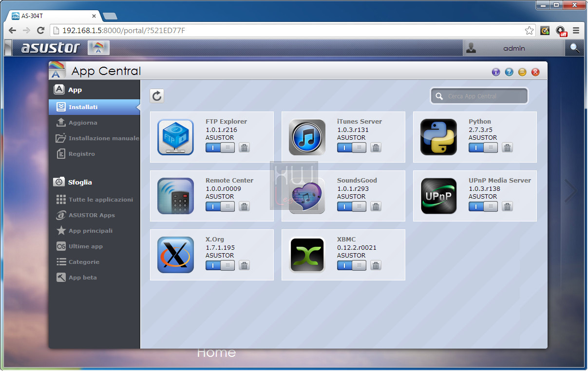Open a new browser tab
This screenshot has height=371, width=588.
click(110, 16)
